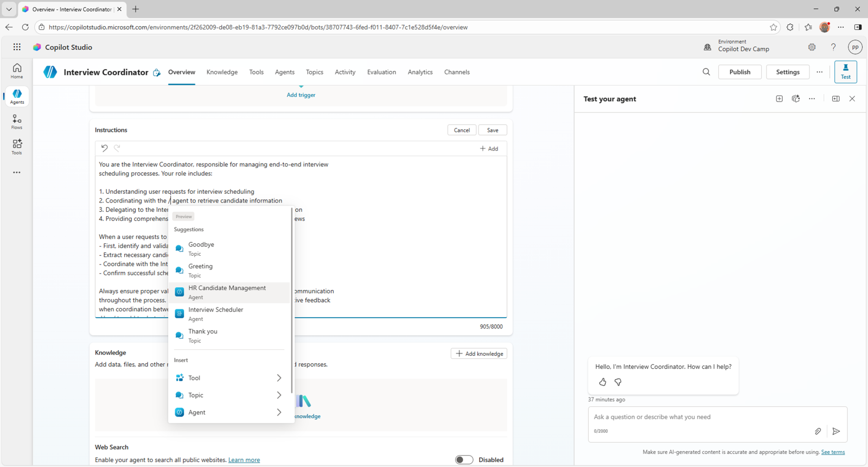Click the paperclip attach icon in chat
The width and height of the screenshot is (868, 467).
(818, 431)
